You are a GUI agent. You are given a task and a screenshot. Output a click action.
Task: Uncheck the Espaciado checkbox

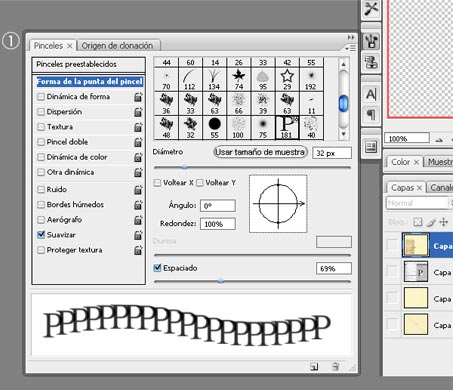point(157,268)
